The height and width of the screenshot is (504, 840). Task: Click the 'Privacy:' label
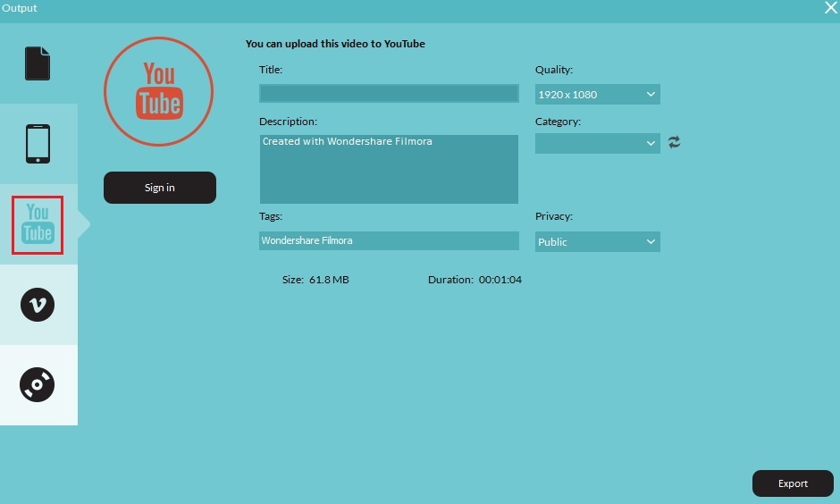(x=554, y=216)
